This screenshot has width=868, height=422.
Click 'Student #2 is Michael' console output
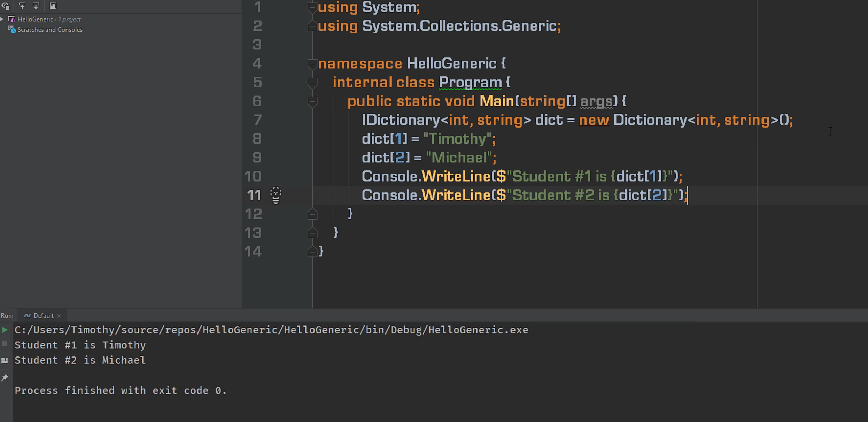point(80,360)
